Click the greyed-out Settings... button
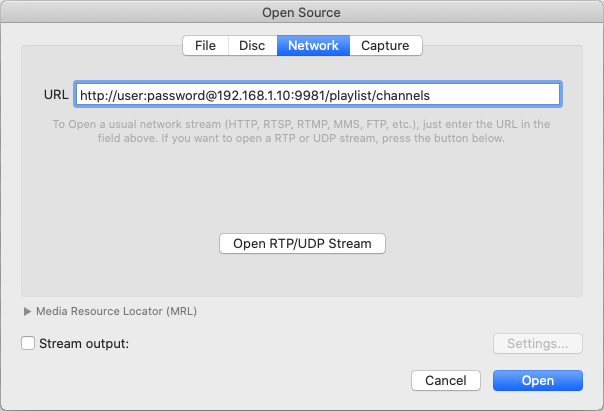The height and width of the screenshot is (411, 604). pos(537,343)
